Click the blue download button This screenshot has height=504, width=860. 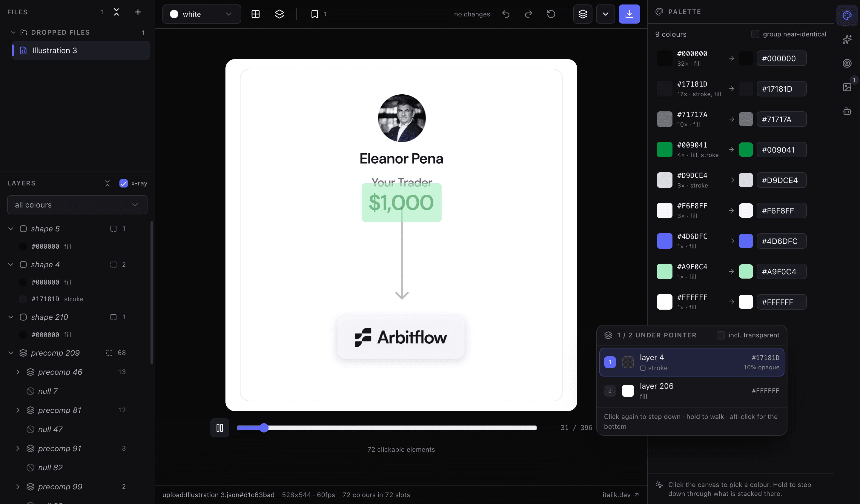pyautogui.click(x=629, y=14)
